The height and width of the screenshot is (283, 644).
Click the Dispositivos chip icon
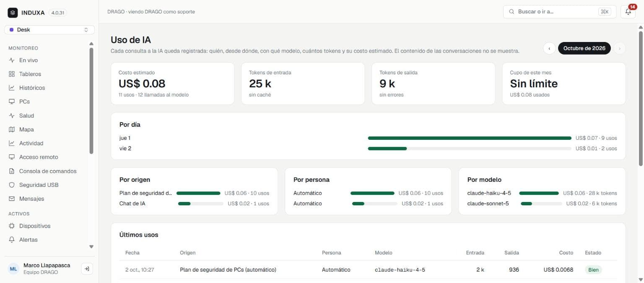click(x=12, y=226)
